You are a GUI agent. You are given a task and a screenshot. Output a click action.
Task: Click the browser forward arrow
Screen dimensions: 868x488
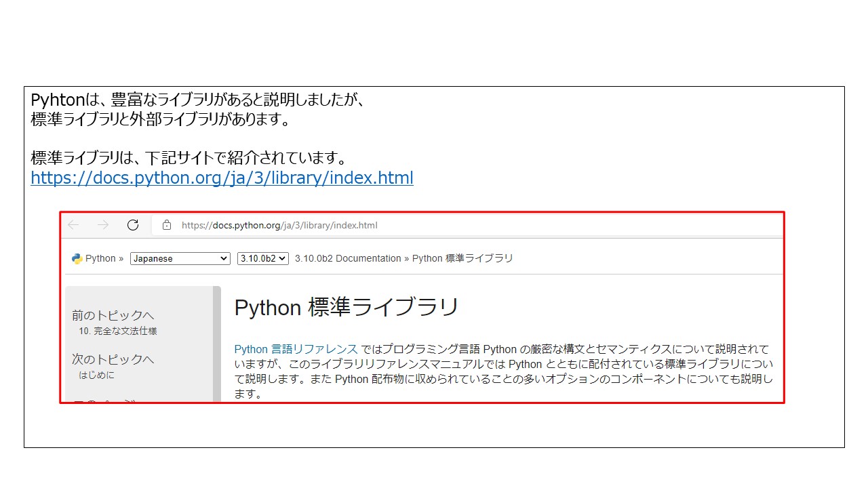pos(103,225)
